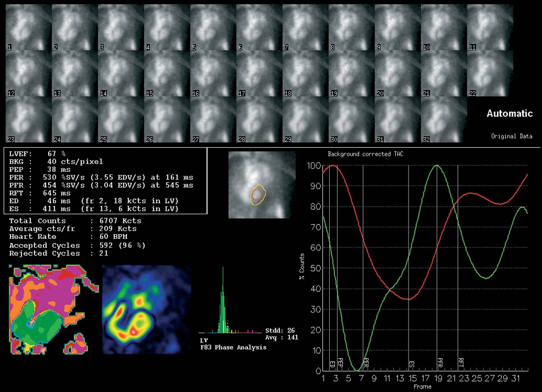Click the PER marker on the curve graph
This screenshot has width=542, height=392.
pos(366,362)
